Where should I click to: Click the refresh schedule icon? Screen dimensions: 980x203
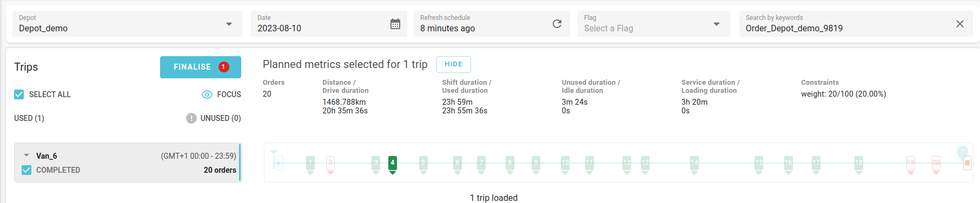coord(557,24)
